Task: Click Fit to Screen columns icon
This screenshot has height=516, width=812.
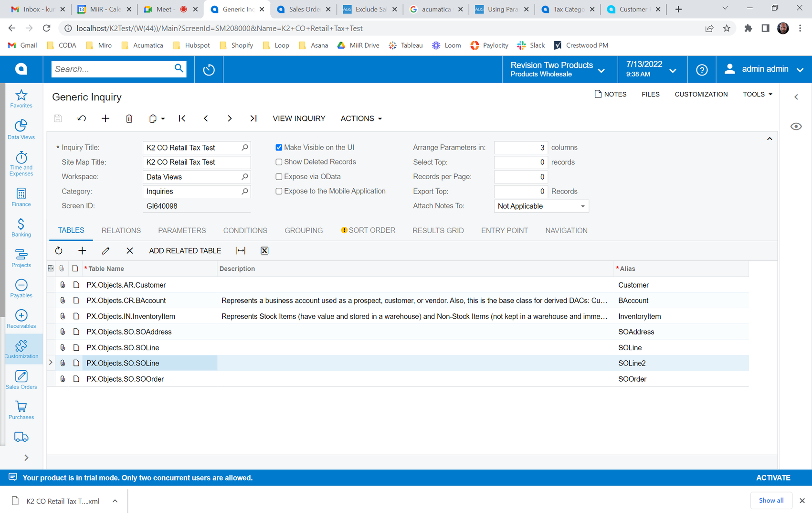Action: [241, 251]
